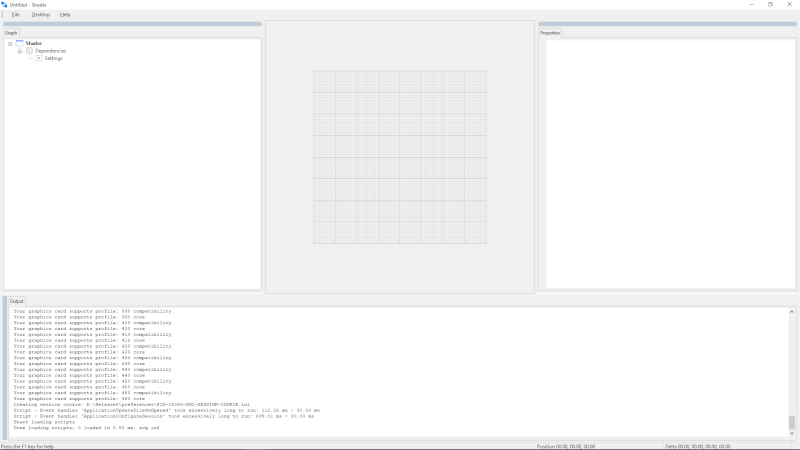Click the 'Done loading scripts' output line
This screenshot has height=450, width=800.
86,428
